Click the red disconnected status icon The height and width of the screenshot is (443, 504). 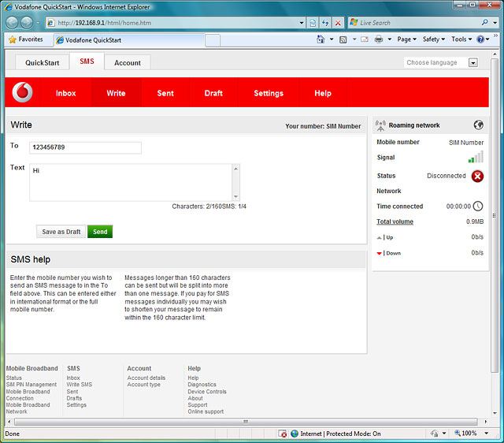[477, 176]
